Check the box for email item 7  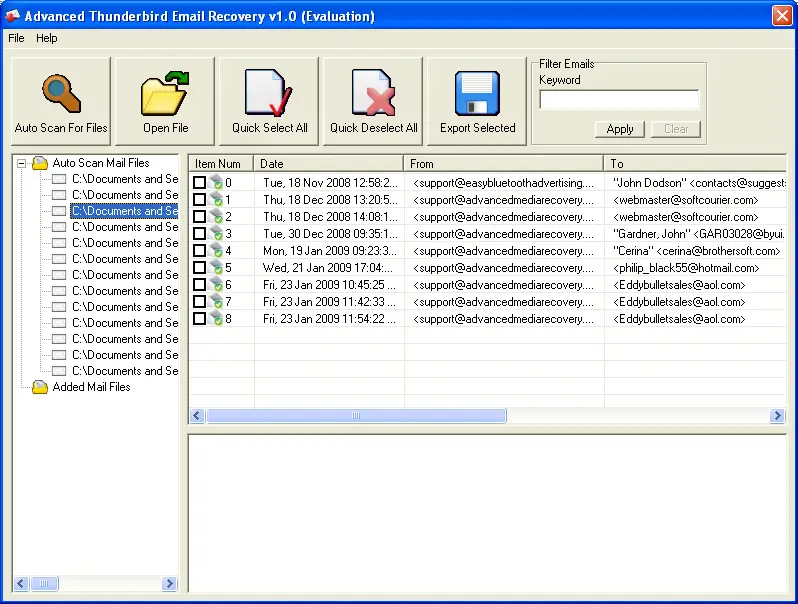tap(200, 302)
